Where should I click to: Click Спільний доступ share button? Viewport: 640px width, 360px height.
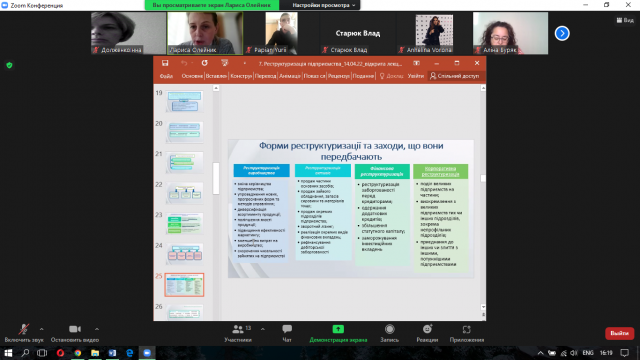(455, 76)
